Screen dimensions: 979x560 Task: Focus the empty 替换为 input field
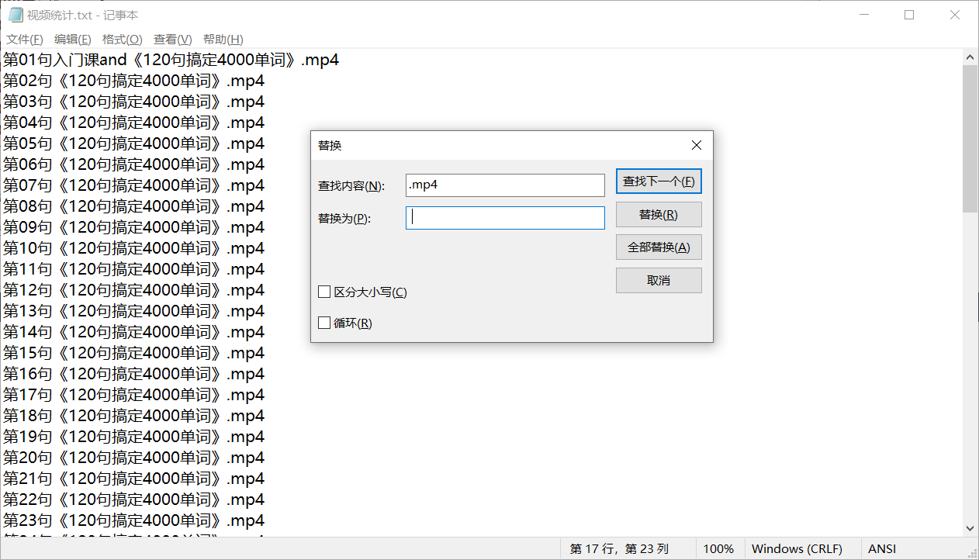tap(505, 218)
